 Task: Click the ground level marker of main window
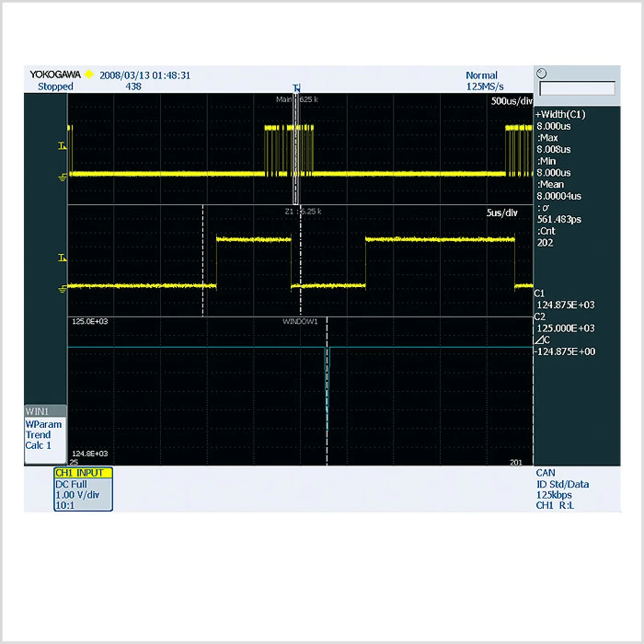point(62,177)
